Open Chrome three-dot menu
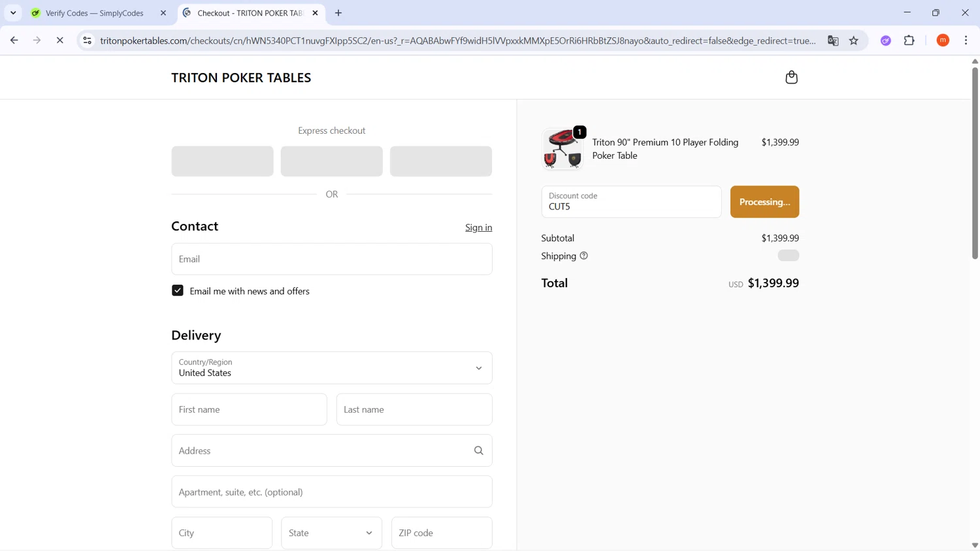980x551 pixels. coord(966,40)
